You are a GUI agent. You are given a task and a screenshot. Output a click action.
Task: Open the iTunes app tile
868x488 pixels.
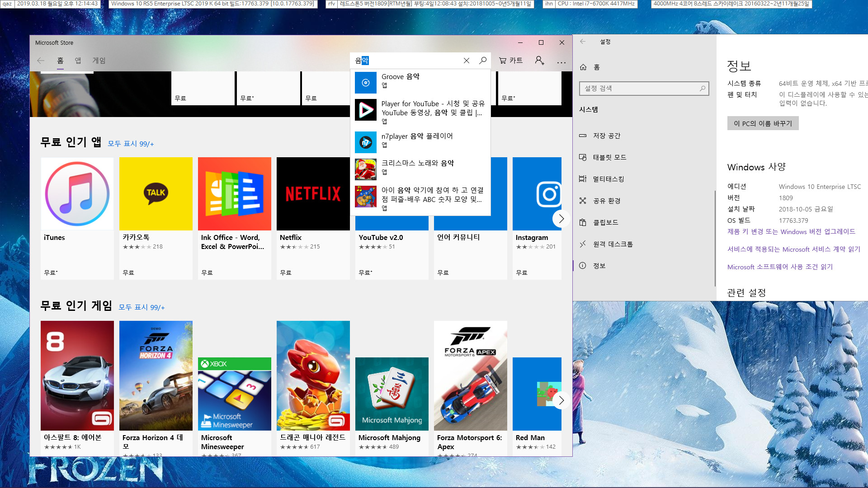(x=77, y=218)
